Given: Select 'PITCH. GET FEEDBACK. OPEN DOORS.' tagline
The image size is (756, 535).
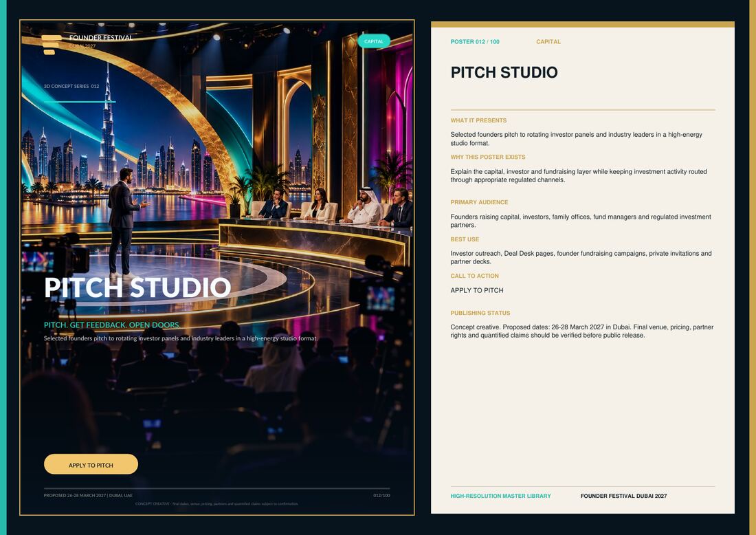Looking at the screenshot, I should tap(112, 325).
